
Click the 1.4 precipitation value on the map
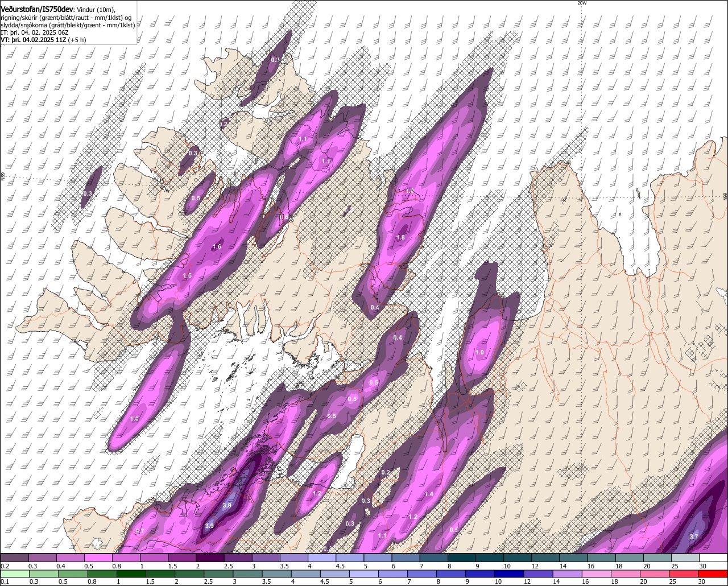coord(429,494)
